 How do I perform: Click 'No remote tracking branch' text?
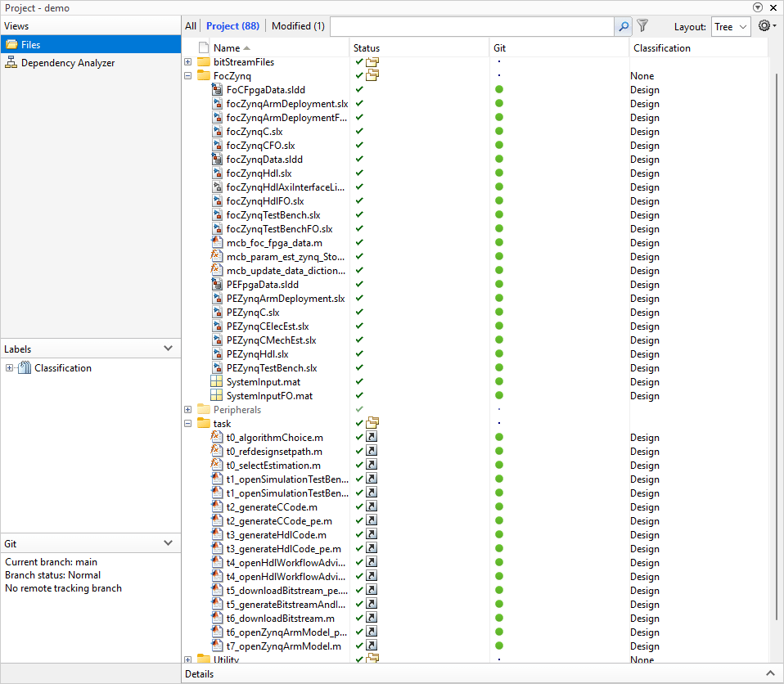point(63,588)
